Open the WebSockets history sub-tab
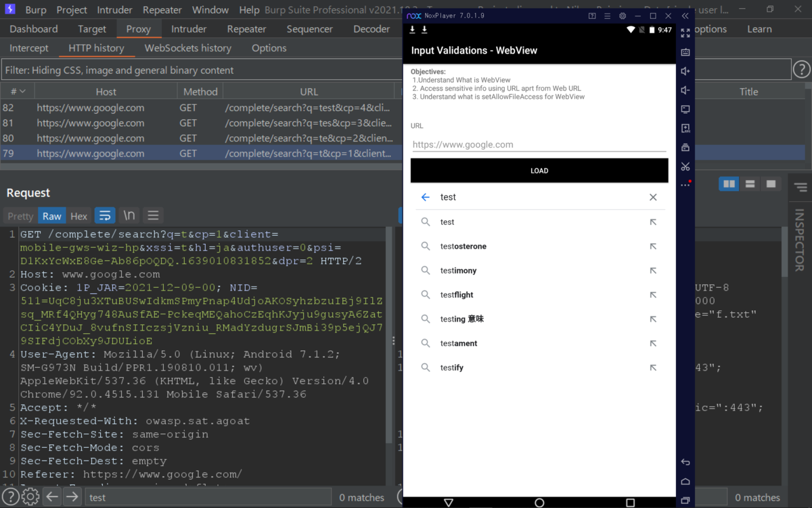This screenshot has width=812, height=508. [x=188, y=48]
